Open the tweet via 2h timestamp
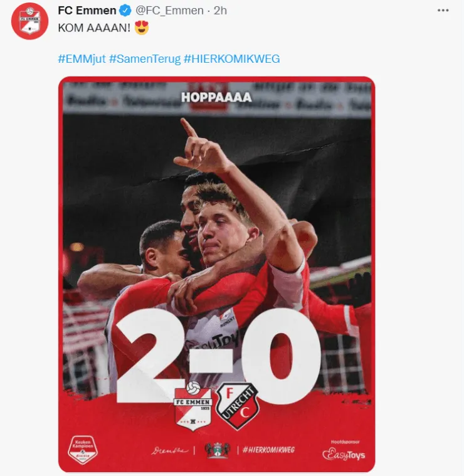The width and height of the screenshot is (464, 476). click(x=220, y=11)
